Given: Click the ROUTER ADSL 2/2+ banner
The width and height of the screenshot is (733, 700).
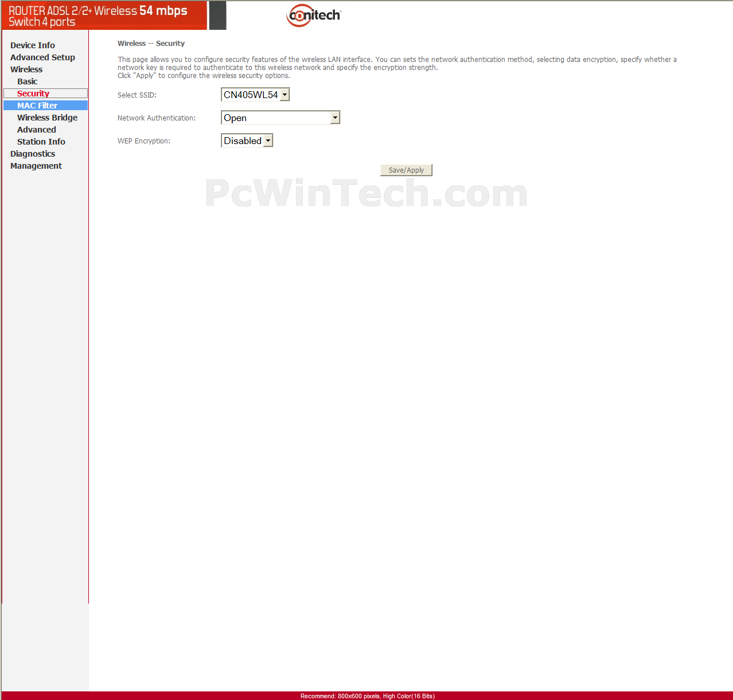Looking at the screenshot, I should 104,15.
